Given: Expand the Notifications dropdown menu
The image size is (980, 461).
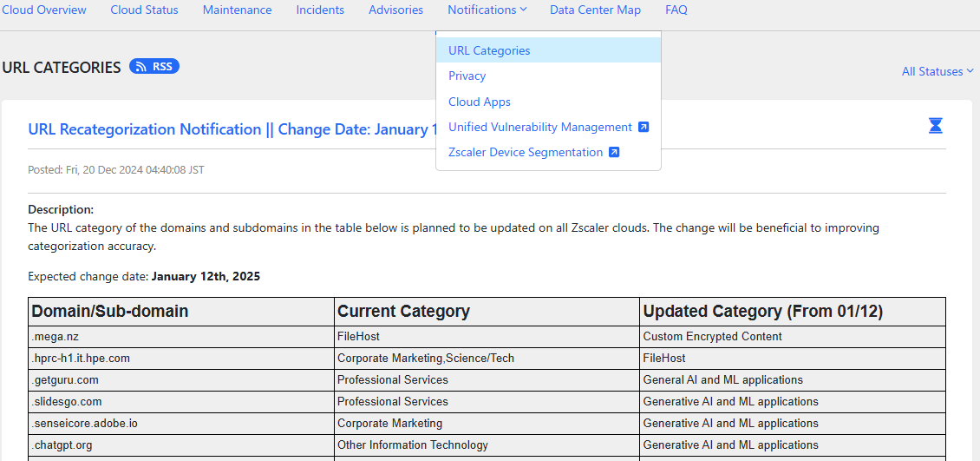Looking at the screenshot, I should 487,10.
